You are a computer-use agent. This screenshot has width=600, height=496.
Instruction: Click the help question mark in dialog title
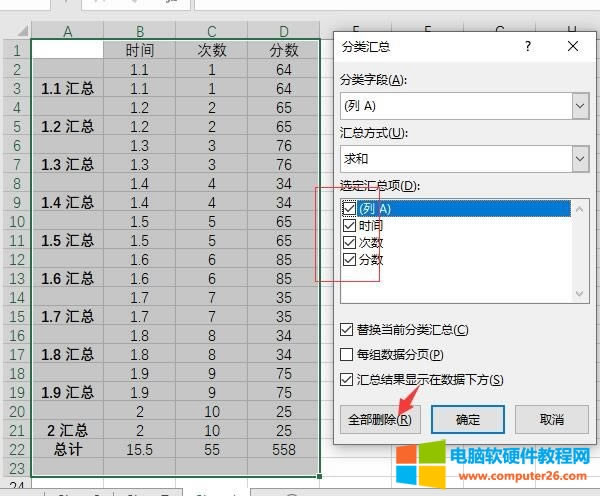pos(528,46)
